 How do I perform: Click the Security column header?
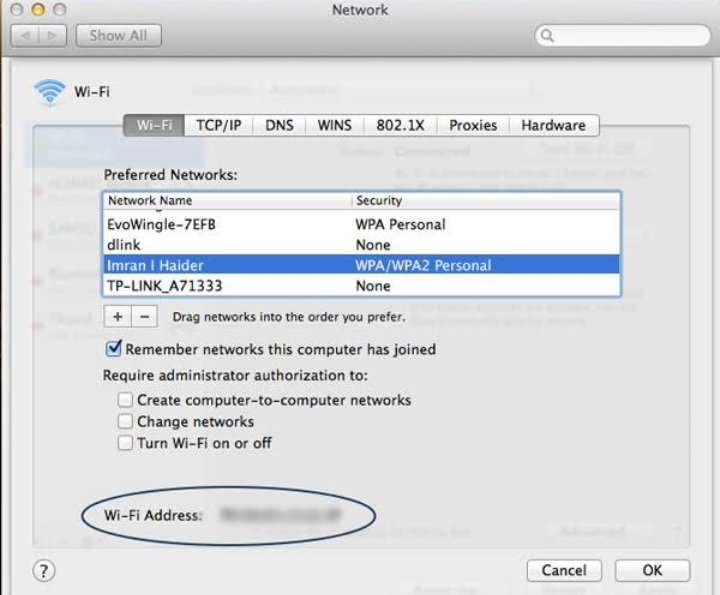[485, 200]
